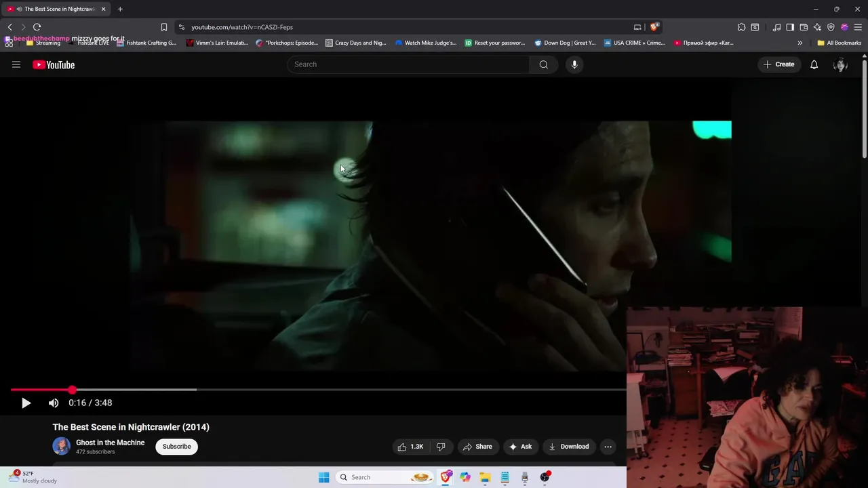The width and height of the screenshot is (868, 488).
Task: Open more actions three-dot menu below video
Action: 608,447
